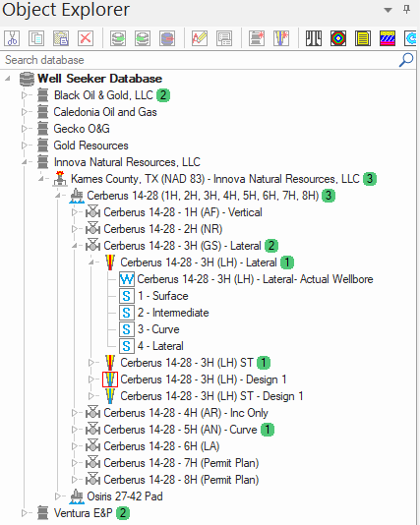Expand the Black Oil & Gold, LLC operator

25,95
